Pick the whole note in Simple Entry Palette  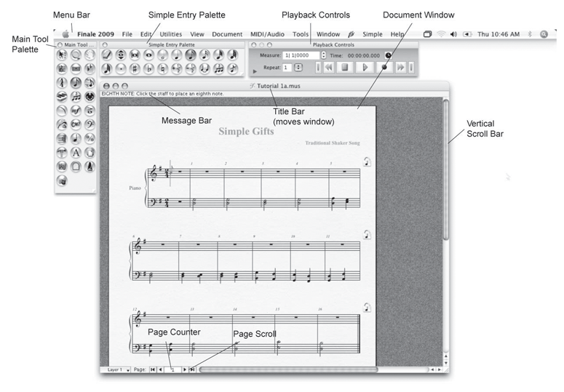[148, 55]
